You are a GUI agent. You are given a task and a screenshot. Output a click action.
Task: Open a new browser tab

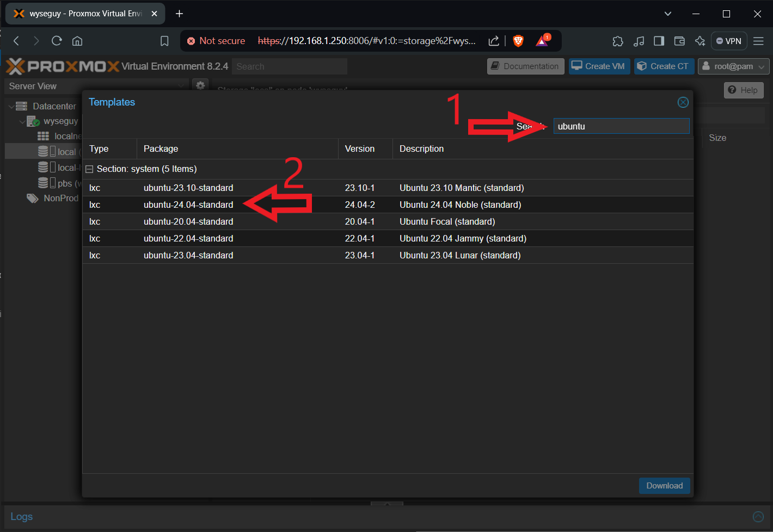pos(179,14)
